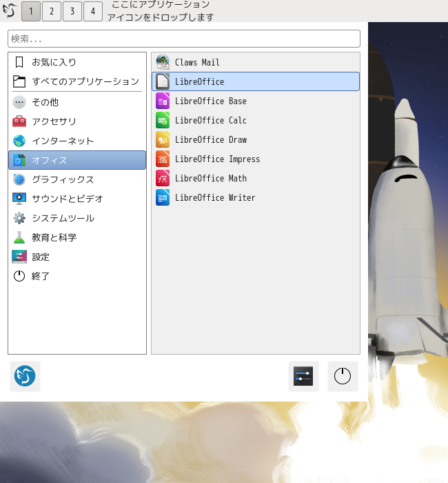Select the 教育と科学 category
This screenshot has height=483, width=448.
77,237
